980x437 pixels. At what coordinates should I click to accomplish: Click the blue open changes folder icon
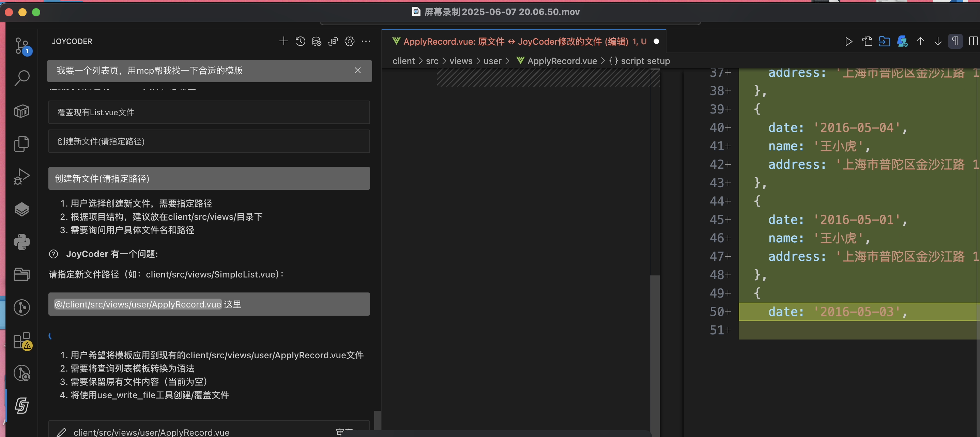tap(885, 41)
